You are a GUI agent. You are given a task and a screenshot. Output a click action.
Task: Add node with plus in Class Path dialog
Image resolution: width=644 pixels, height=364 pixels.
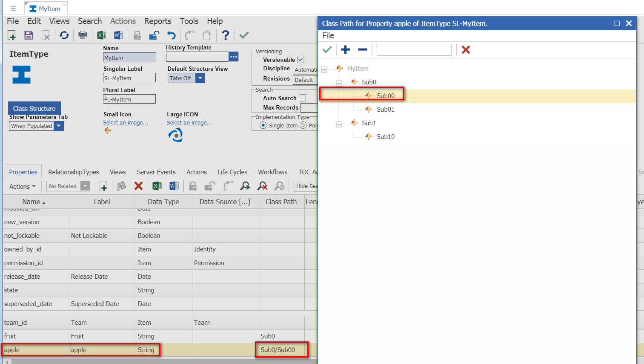coord(346,50)
